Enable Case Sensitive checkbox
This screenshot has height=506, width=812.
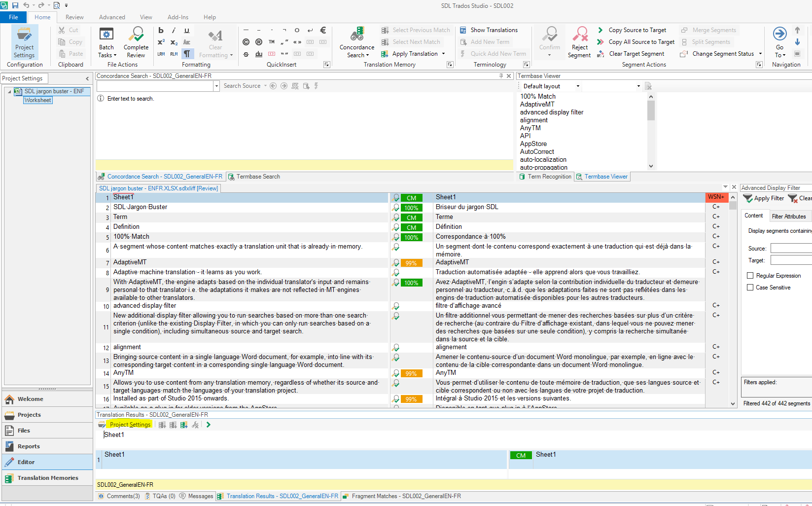(750, 288)
